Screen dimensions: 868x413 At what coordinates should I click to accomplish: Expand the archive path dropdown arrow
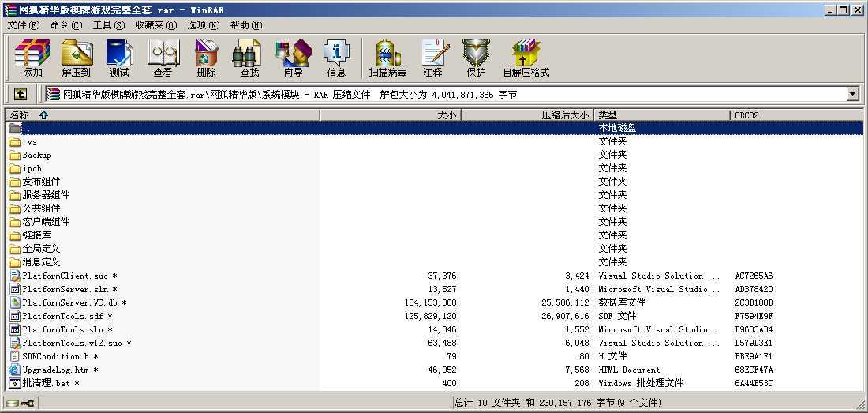[852, 95]
